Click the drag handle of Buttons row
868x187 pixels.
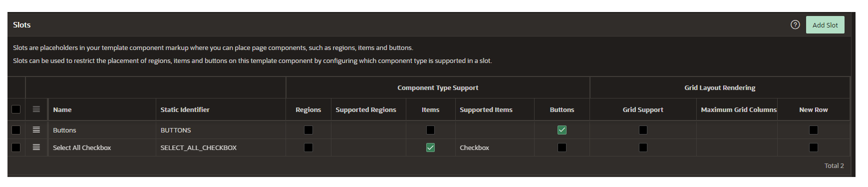coord(36,129)
